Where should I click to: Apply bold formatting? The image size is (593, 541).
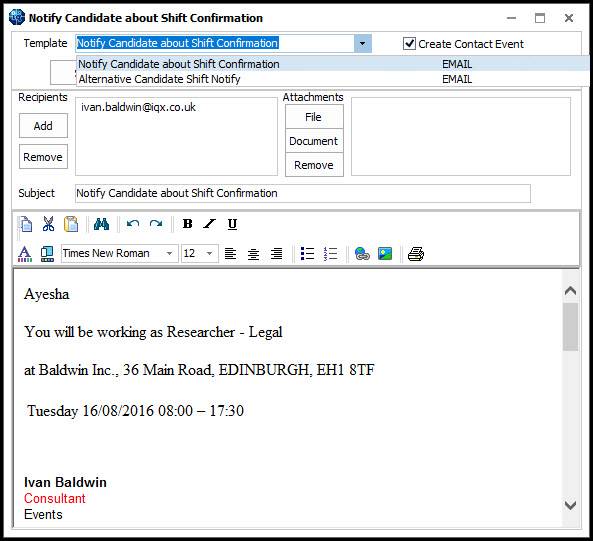[x=188, y=224]
